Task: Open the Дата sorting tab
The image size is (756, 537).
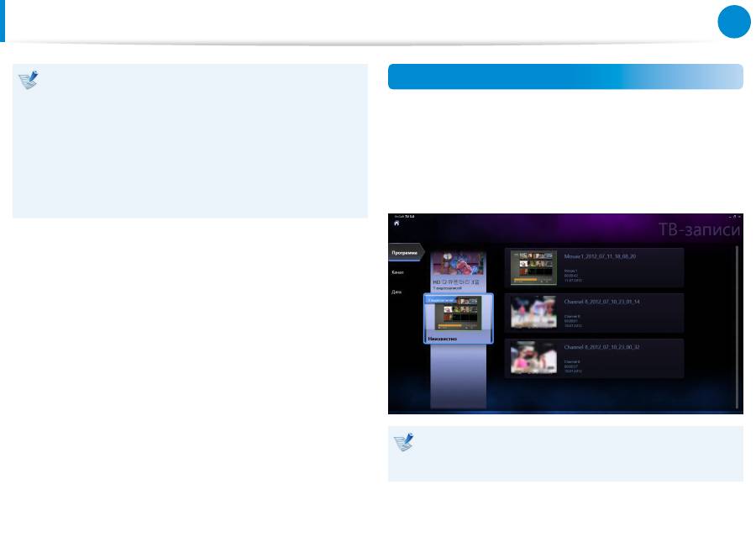Action: point(396,292)
